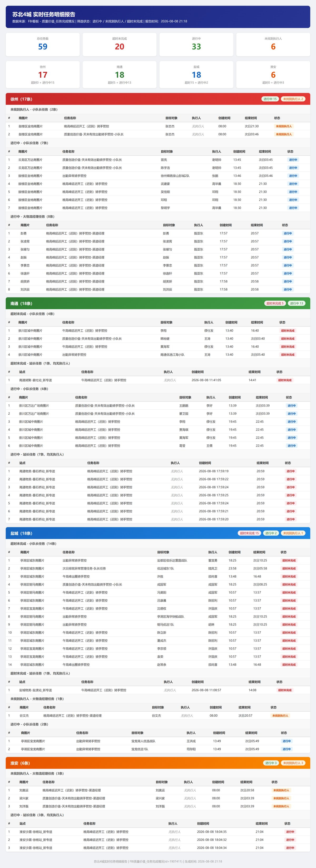
Task: Click subsection heading 进行中 - 站长任务（7条，均无执行人）
Action: pyautogui.click(x=37, y=455)
